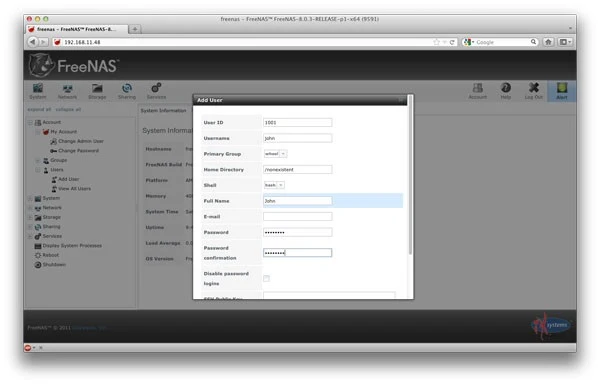
Task: Click the Username field
Action: [297, 138]
